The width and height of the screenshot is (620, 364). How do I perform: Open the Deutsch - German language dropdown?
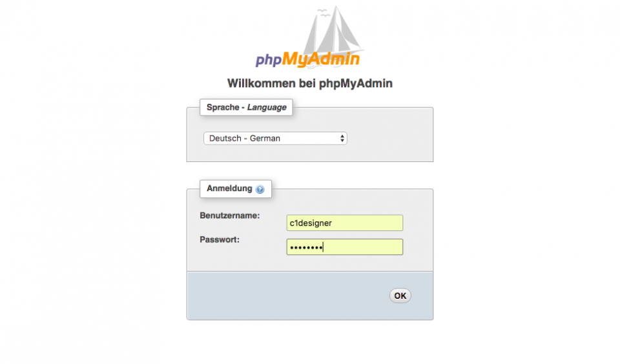[x=275, y=138]
